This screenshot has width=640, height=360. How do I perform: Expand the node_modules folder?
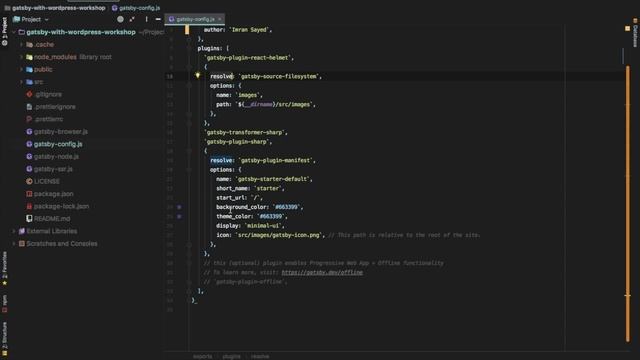21,57
